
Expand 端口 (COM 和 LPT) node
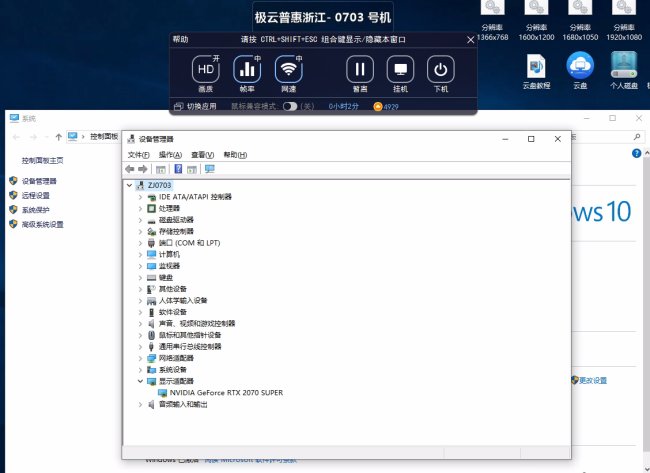click(140, 243)
